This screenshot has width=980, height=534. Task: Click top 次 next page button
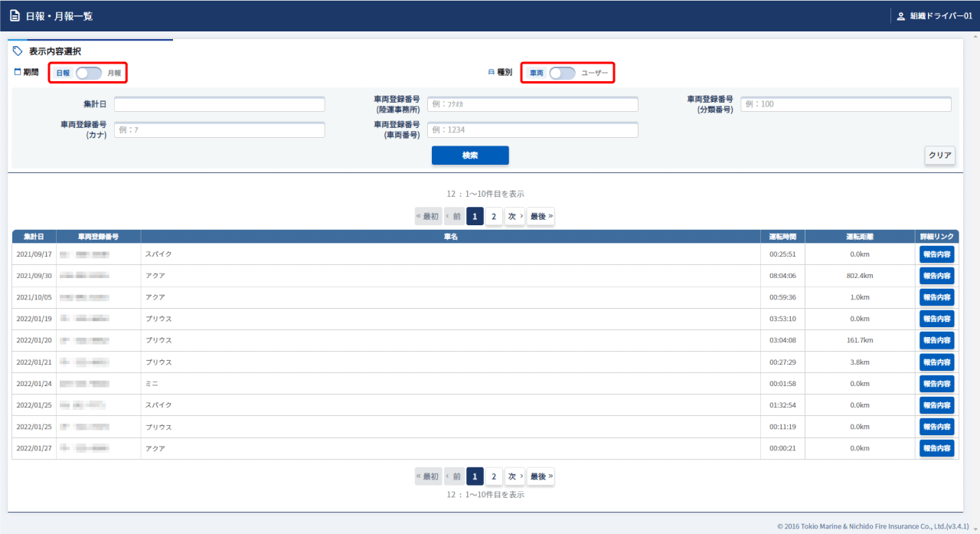pos(515,217)
